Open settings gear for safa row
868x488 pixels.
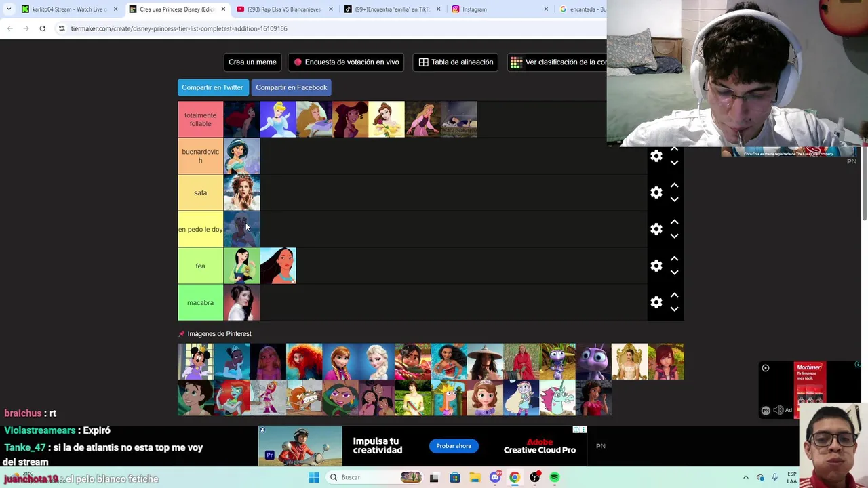(656, 192)
